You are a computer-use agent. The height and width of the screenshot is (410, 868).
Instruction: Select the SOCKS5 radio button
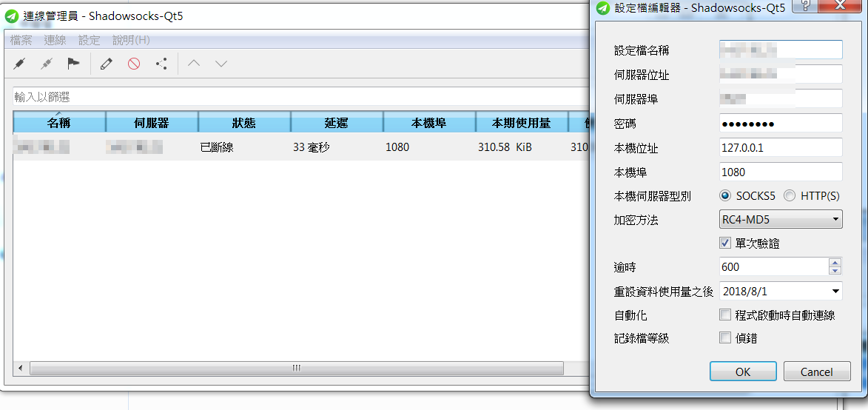pyautogui.click(x=725, y=195)
